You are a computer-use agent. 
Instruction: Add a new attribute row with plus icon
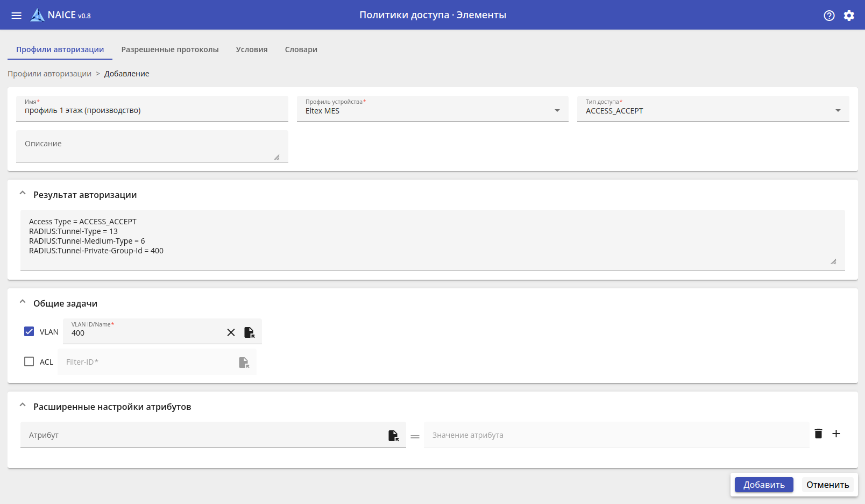click(836, 434)
